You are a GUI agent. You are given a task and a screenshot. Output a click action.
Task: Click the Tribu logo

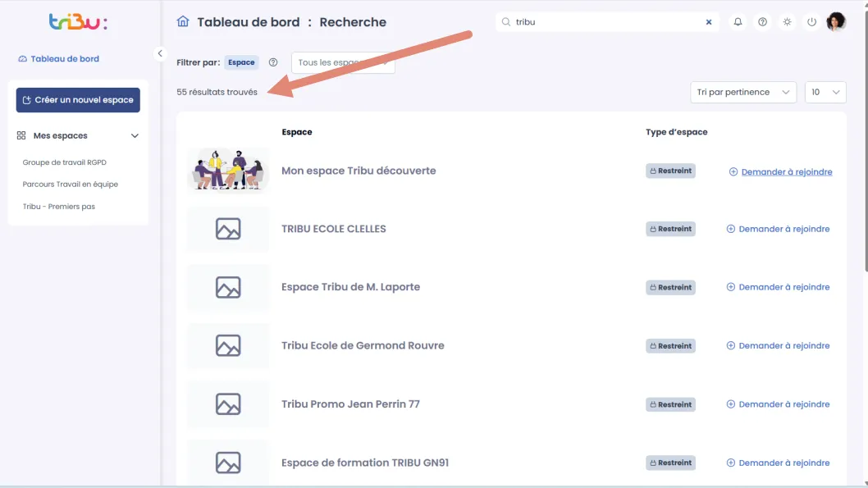point(78,21)
